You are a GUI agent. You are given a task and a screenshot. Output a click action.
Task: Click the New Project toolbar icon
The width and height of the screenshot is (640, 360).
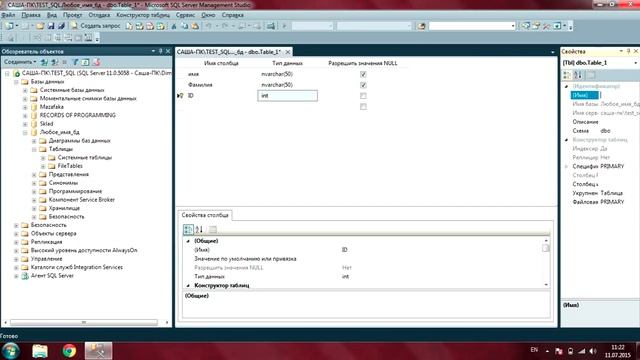(9, 26)
